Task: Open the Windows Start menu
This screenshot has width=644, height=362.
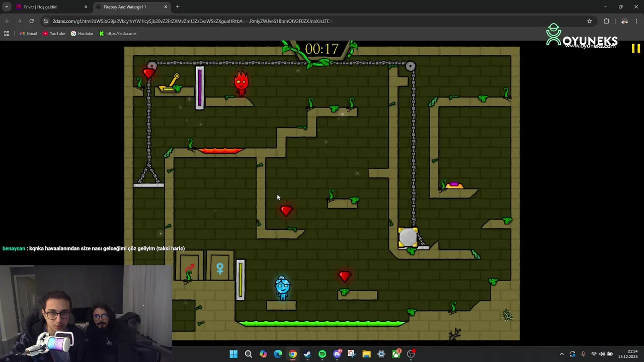Action: click(x=233, y=354)
